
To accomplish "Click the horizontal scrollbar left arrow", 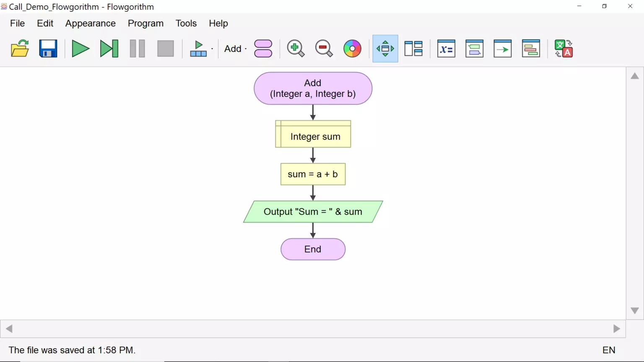I will [x=9, y=329].
